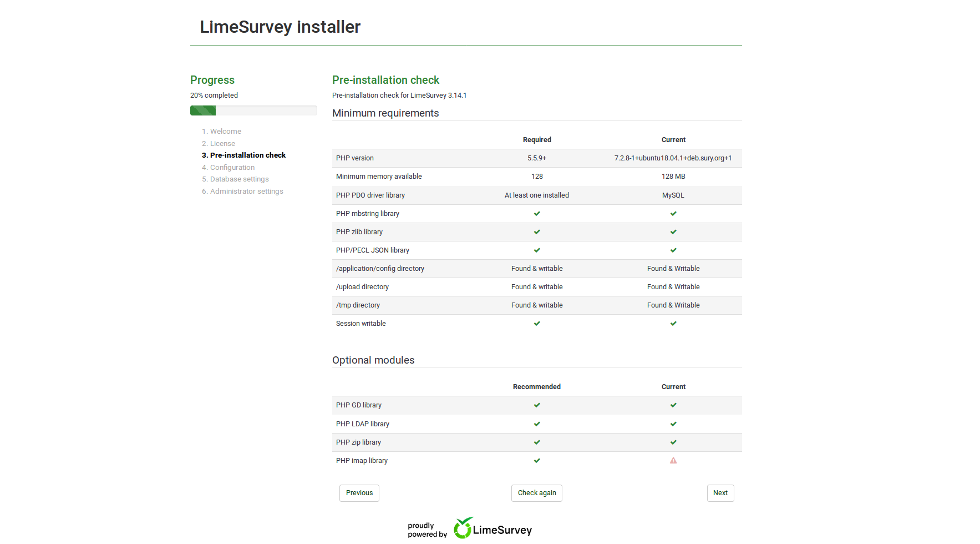Click the Previous button
The height and width of the screenshot is (544, 980).
359,493
